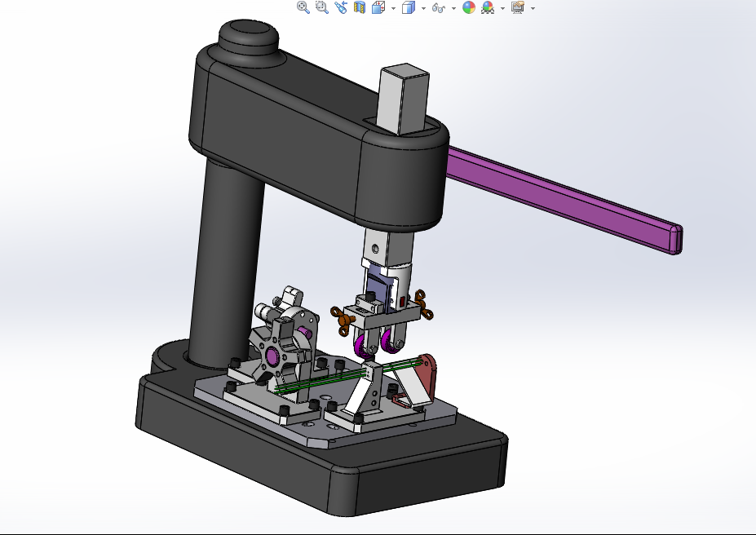Open the View Settings monitor icon

517,7
